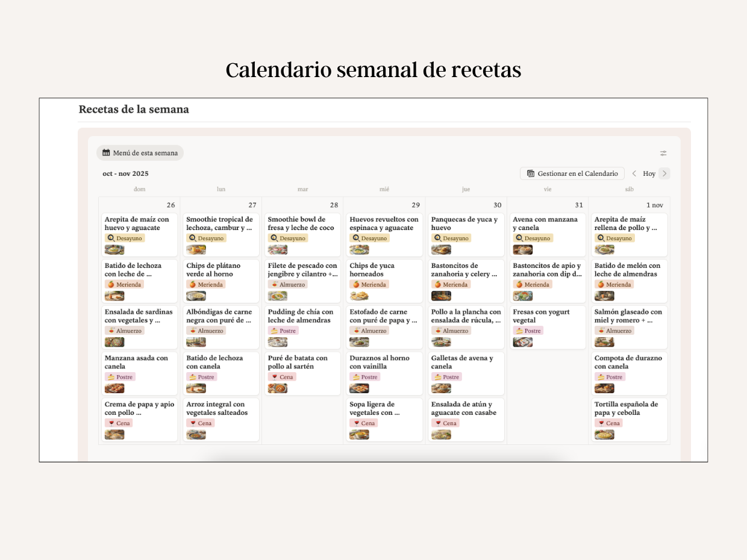Click the Desayuno croissant icon on Arepita de maíz card
This screenshot has height=560, width=747.
(x=111, y=238)
